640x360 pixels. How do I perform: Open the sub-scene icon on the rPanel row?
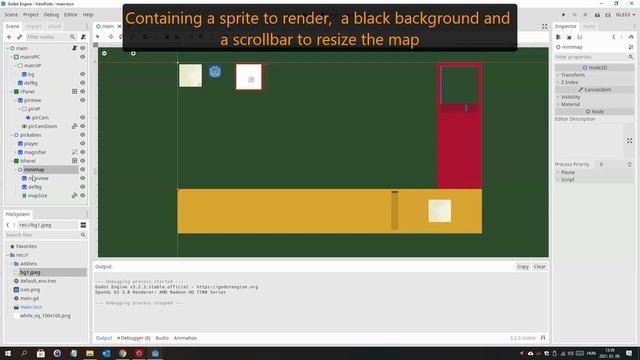[75, 91]
